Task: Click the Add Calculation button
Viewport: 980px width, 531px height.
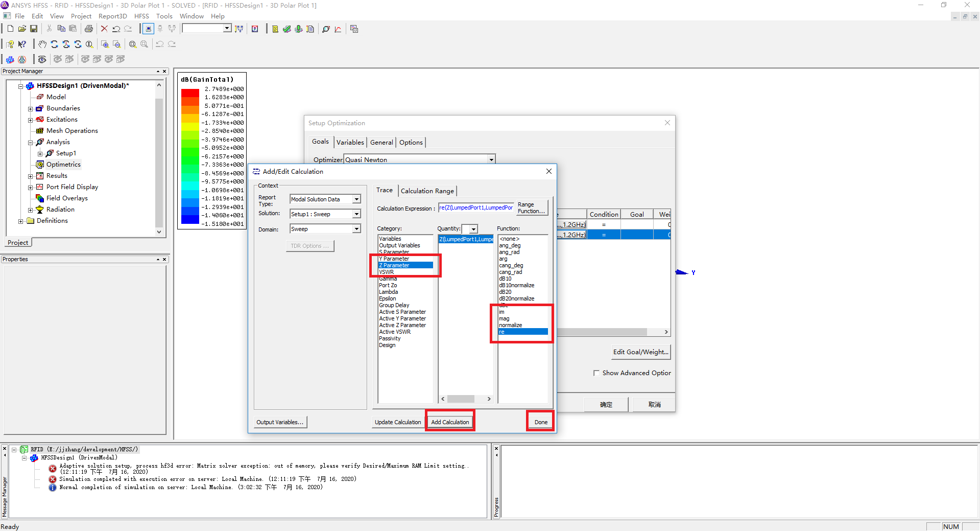Action: click(450, 422)
